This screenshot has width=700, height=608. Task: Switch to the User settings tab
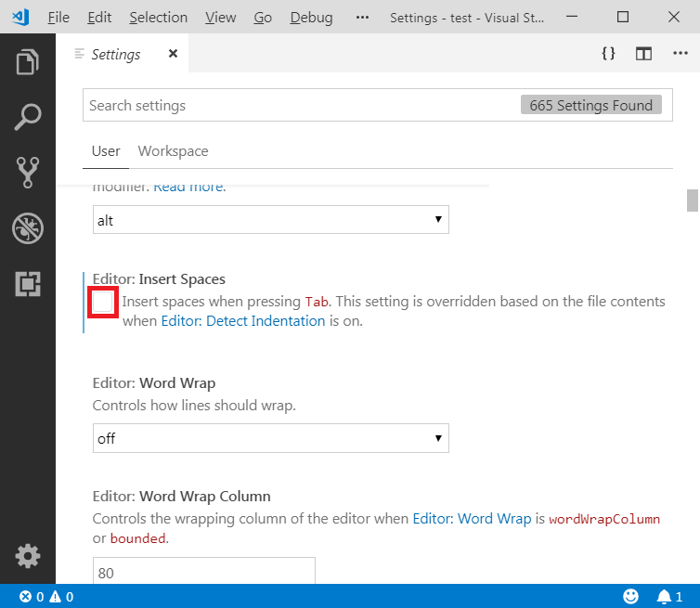[106, 151]
